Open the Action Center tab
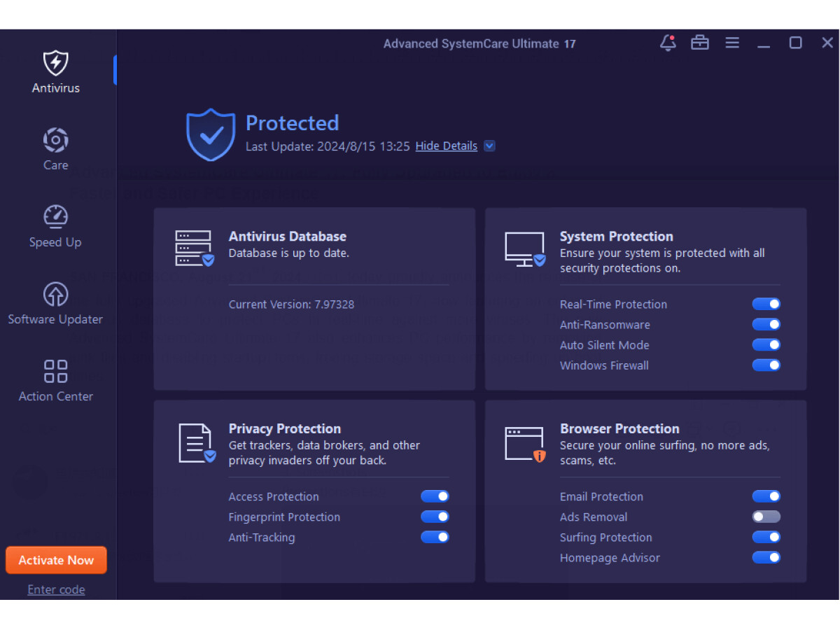This screenshot has width=840, height=630. (x=56, y=379)
